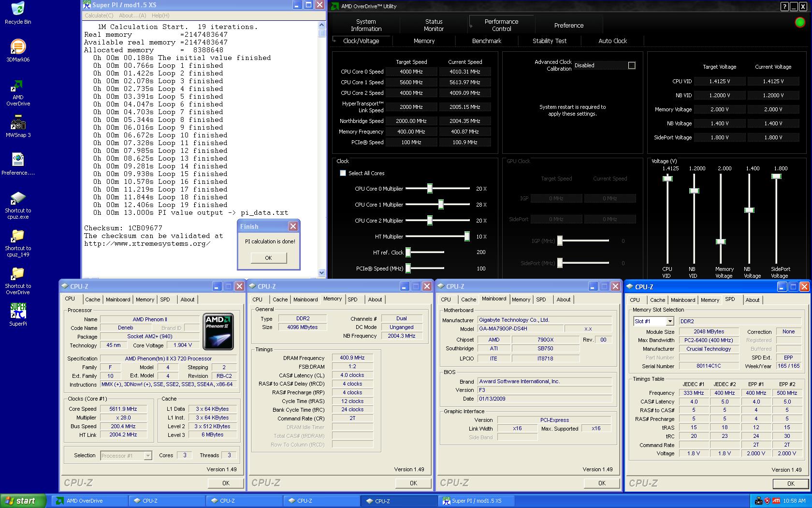
Task: Click the Super PI vertical scrollbar down arrow
Action: 322,273
